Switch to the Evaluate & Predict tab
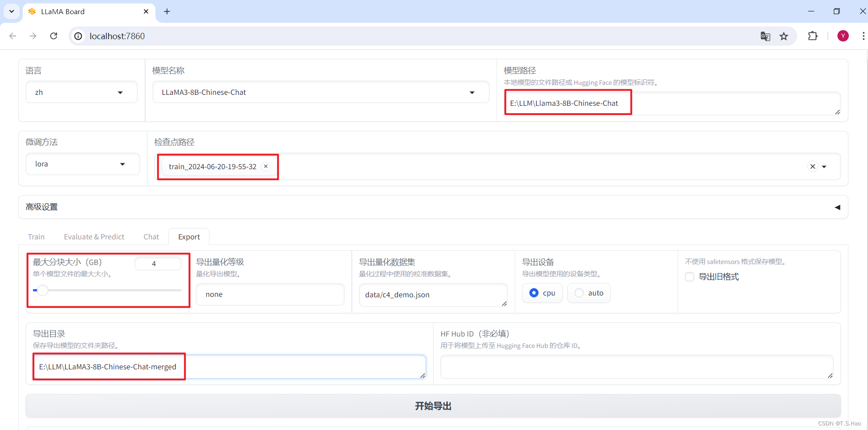The height and width of the screenshot is (430, 868). pos(94,237)
